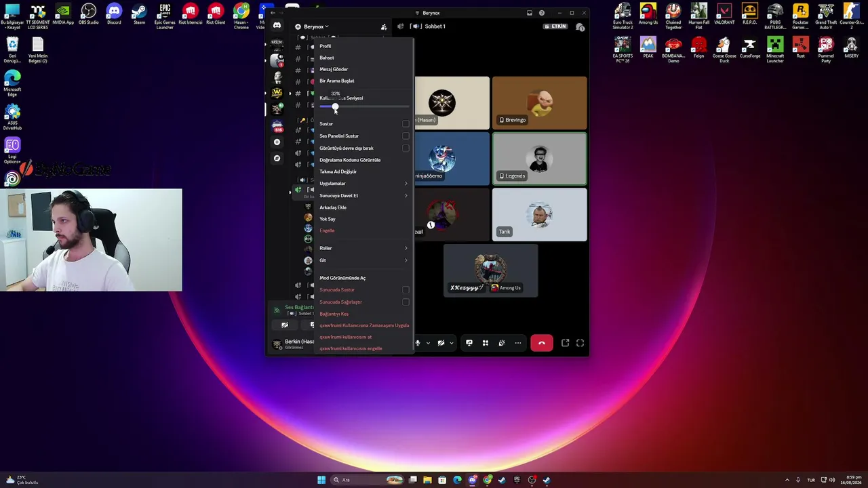Open the discover servers compass icon

pyautogui.click(x=277, y=159)
